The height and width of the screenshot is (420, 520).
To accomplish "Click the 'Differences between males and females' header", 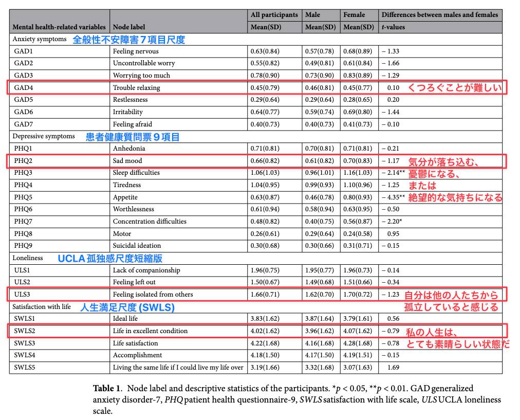I will pyautogui.click(x=440, y=14).
